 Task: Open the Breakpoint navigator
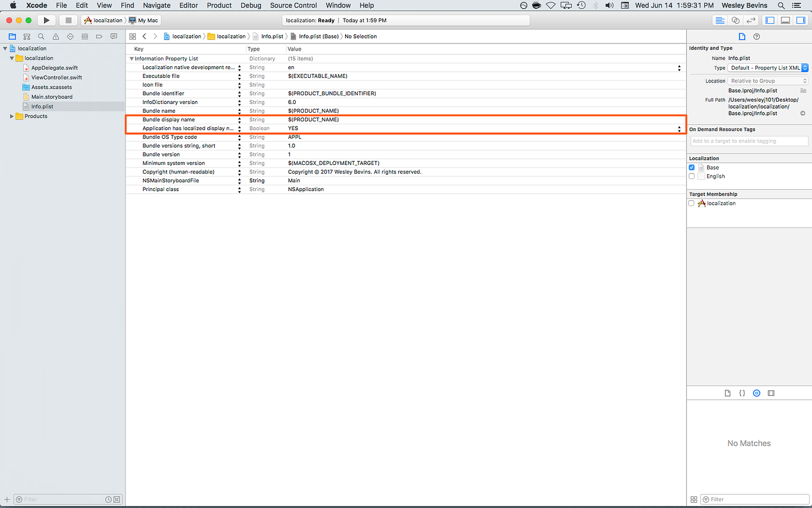[x=99, y=36]
